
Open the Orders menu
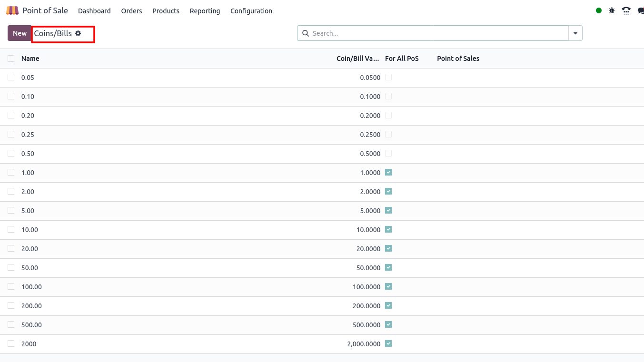[x=131, y=11]
